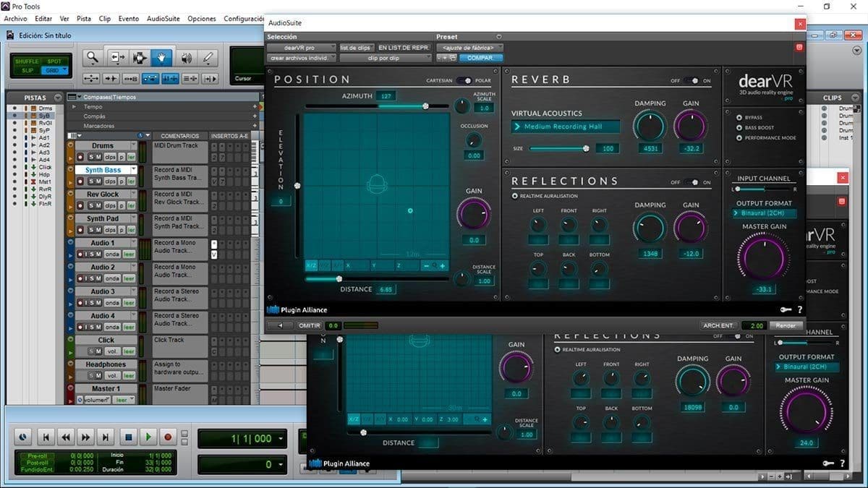Image resolution: width=868 pixels, height=488 pixels.
Task: Select the Pencil tool
Action: coord(208,58)
